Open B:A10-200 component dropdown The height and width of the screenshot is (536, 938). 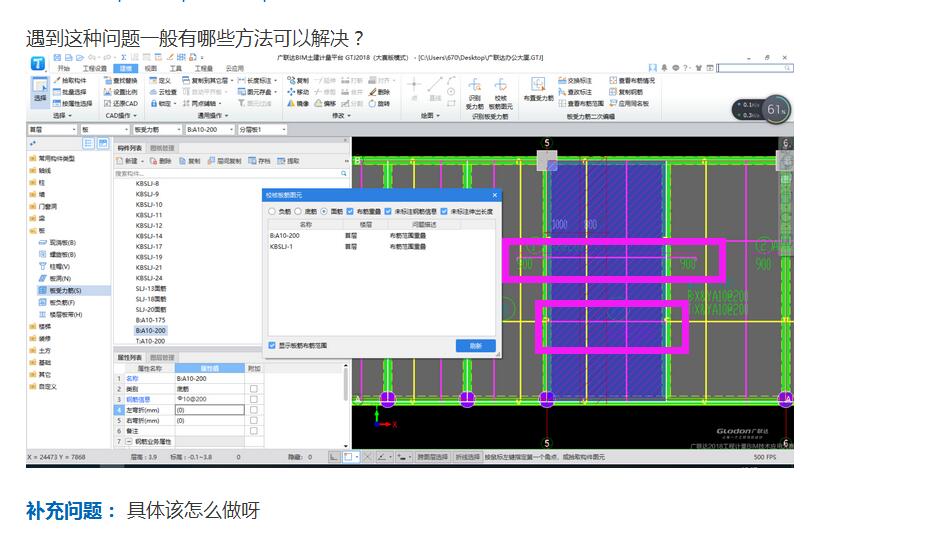[210, 129]
